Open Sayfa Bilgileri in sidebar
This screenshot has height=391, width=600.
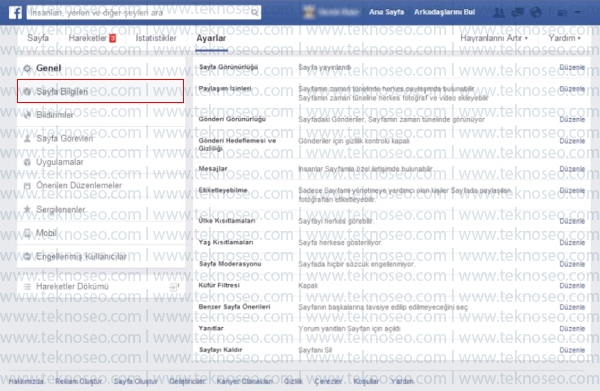(101, 91)
